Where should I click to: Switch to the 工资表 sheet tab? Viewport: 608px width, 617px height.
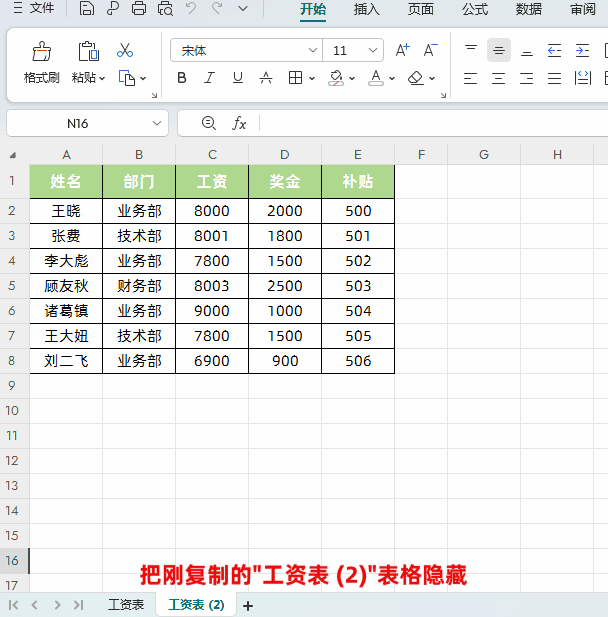coord(126,605)
